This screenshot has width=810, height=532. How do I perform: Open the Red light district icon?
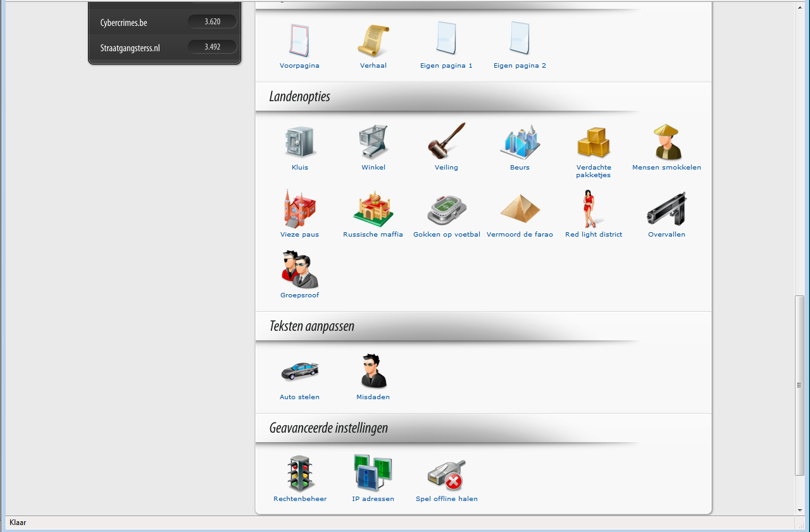point(589,209)
